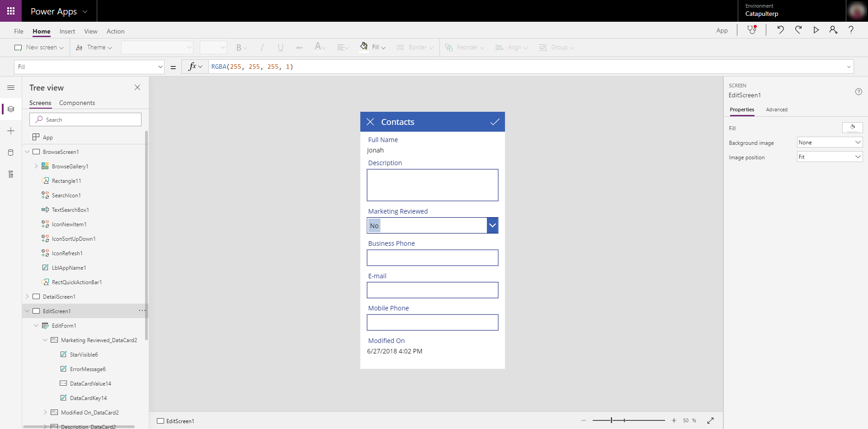This screenshot has height=429, width=868.
Task: Collapse the BrowseScreen1 tree node
Action: [27, 152]
